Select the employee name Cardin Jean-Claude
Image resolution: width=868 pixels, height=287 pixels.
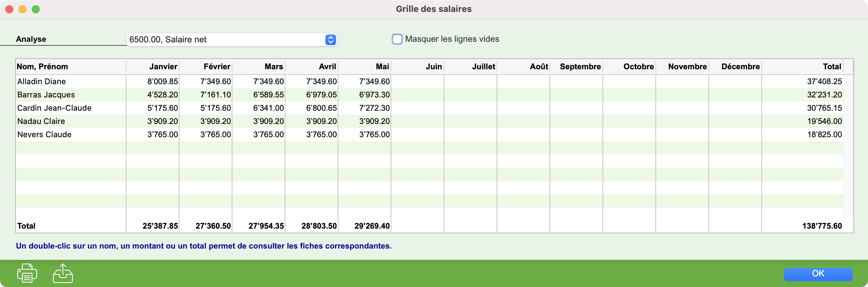[x=54, y=108]
